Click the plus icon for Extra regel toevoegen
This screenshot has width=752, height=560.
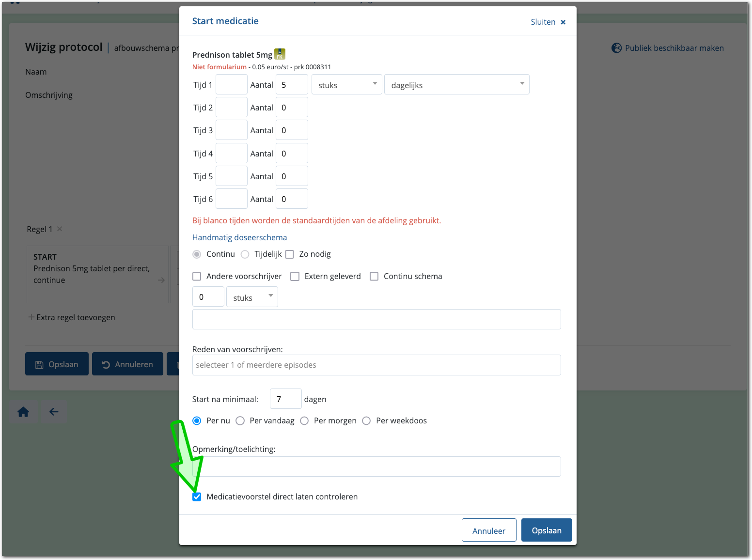click(31, 317)
